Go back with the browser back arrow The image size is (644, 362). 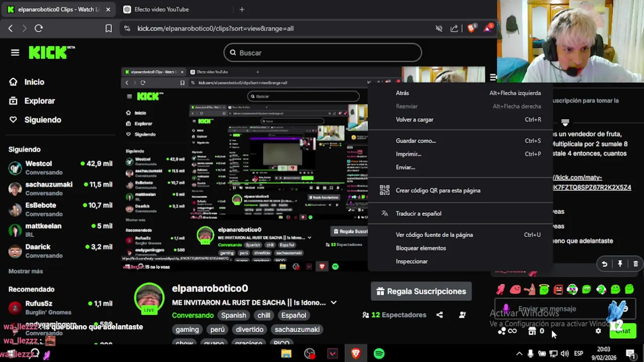click(x=11, y=29)
